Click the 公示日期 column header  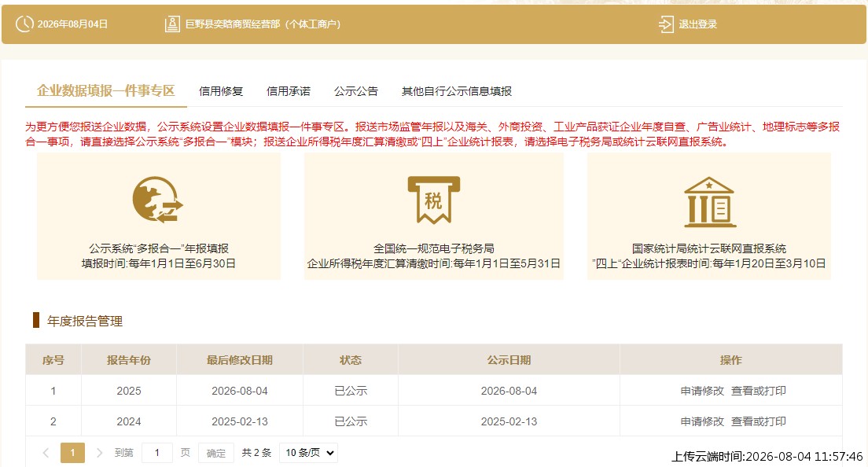pyautogui.click(x=509, y=360)
